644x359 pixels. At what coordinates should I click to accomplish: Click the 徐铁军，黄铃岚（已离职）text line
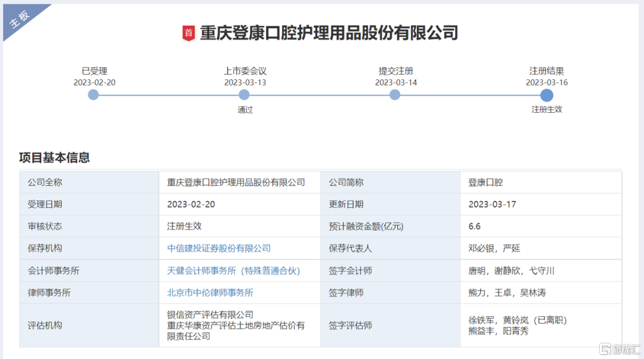(x=518, y=320)
